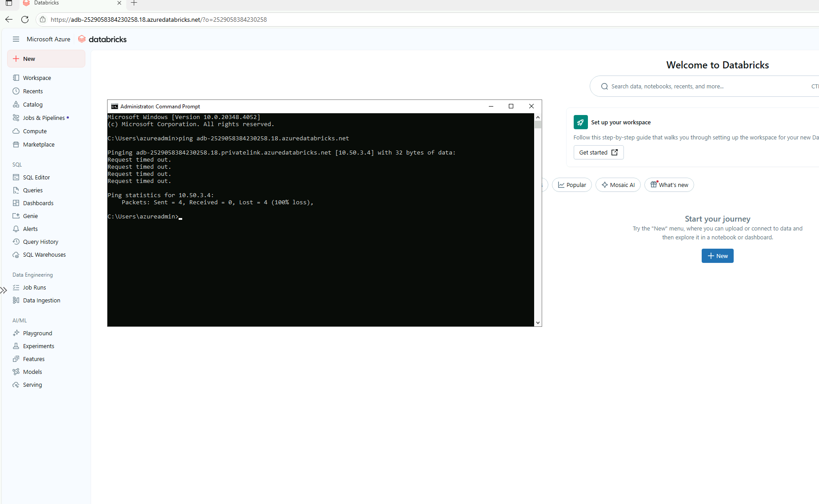Toggle the Mosaic AI filter
This screenshot has height=504, width=819.
(x=618, y=185)
